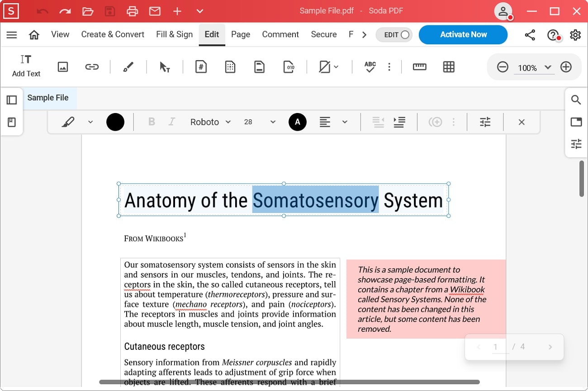Toggle the left sidebar panel icon
The image size is (588, 391).
pyautogui.click(x=12, y=100)
